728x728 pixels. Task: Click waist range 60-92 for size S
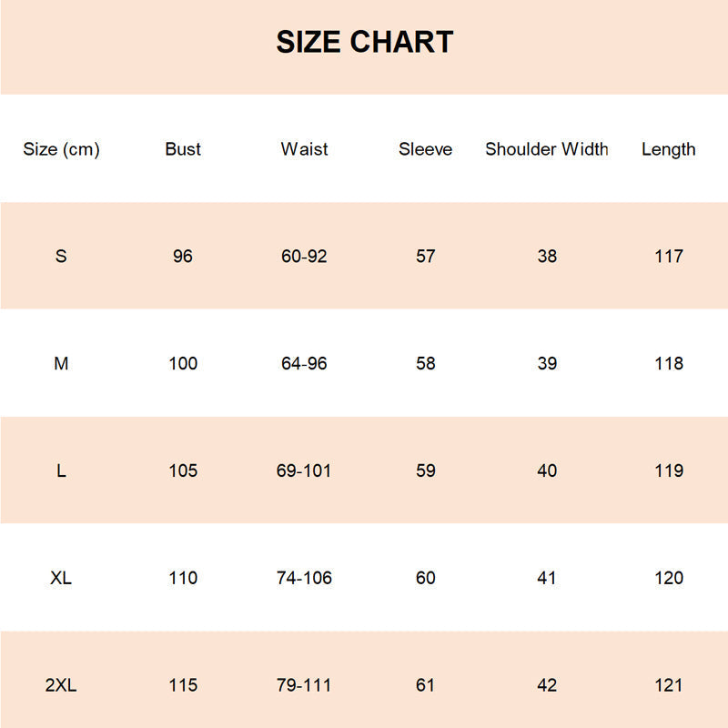304,257
